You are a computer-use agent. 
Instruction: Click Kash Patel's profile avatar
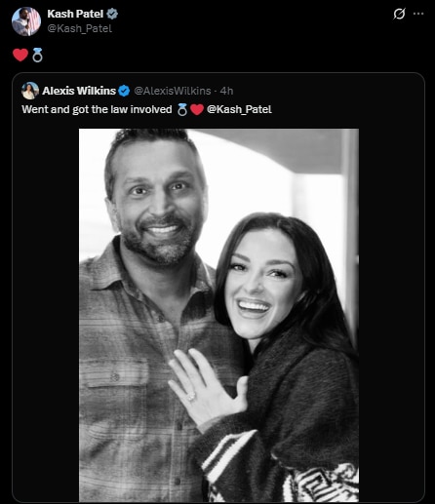(26, 21)
